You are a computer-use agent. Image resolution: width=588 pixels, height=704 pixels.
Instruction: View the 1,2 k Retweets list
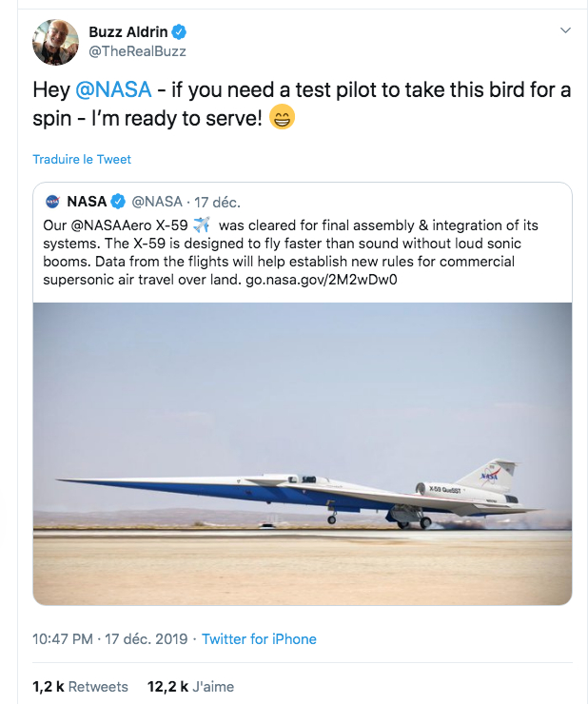(80, 686)
